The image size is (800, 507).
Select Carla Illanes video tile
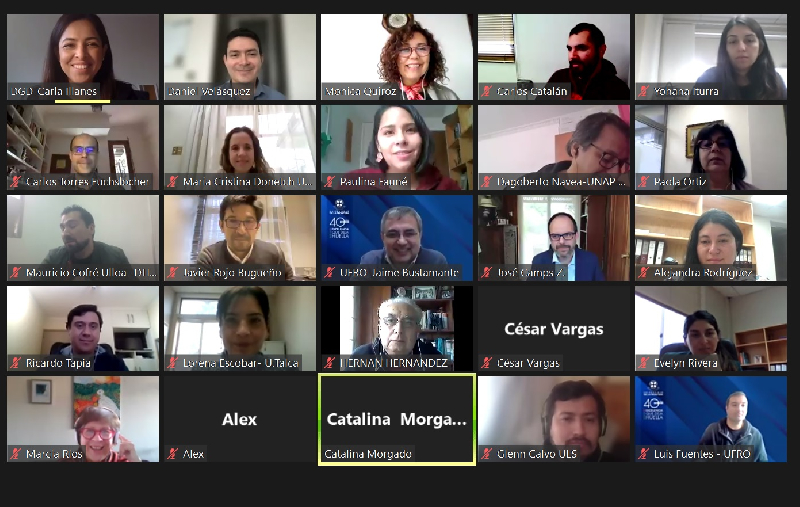(x=83, y=57)
